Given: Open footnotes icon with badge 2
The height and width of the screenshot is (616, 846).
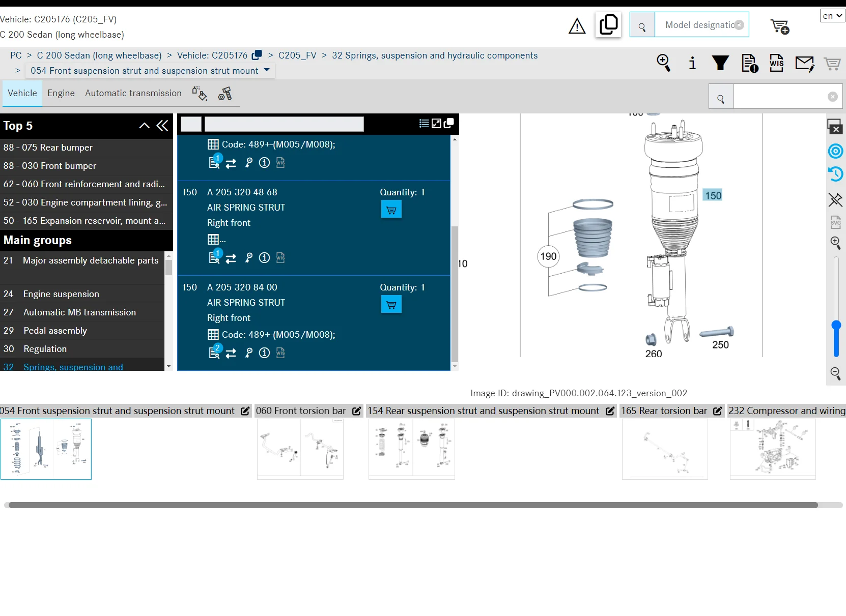Looking at the screenshot, I should point(215,352).
